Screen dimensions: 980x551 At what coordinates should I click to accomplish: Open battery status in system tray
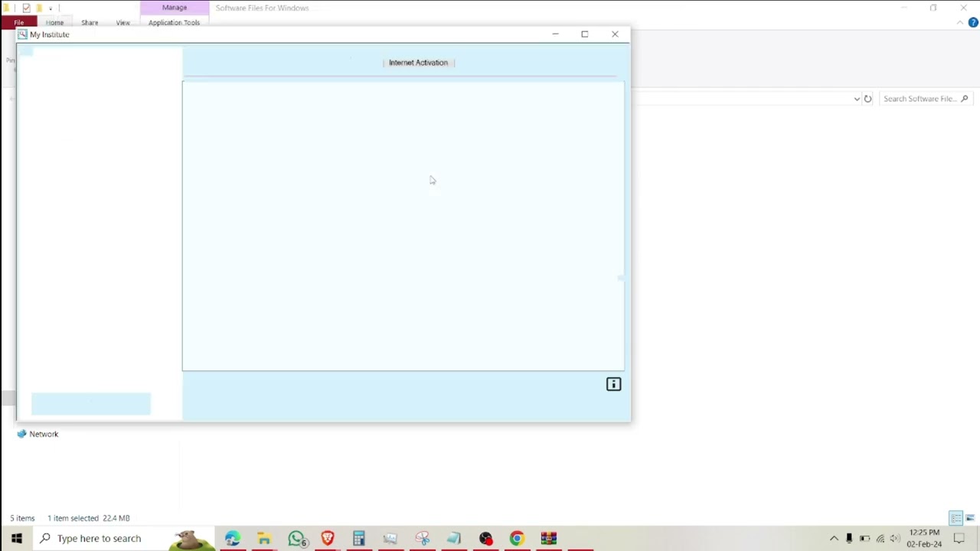point(864,538)
